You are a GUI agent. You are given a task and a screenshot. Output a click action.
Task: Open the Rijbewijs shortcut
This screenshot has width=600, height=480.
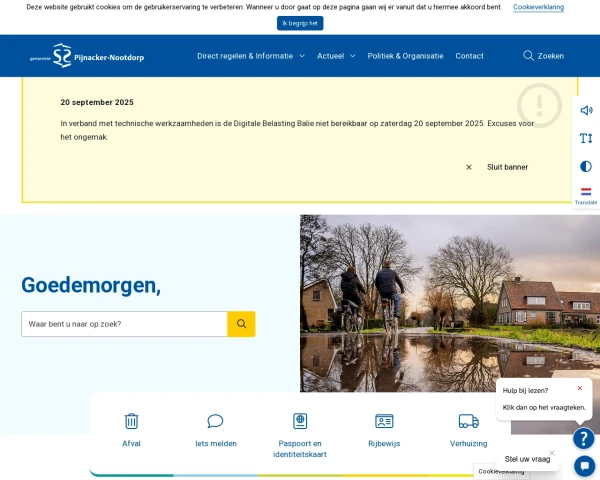pos(384,430)
